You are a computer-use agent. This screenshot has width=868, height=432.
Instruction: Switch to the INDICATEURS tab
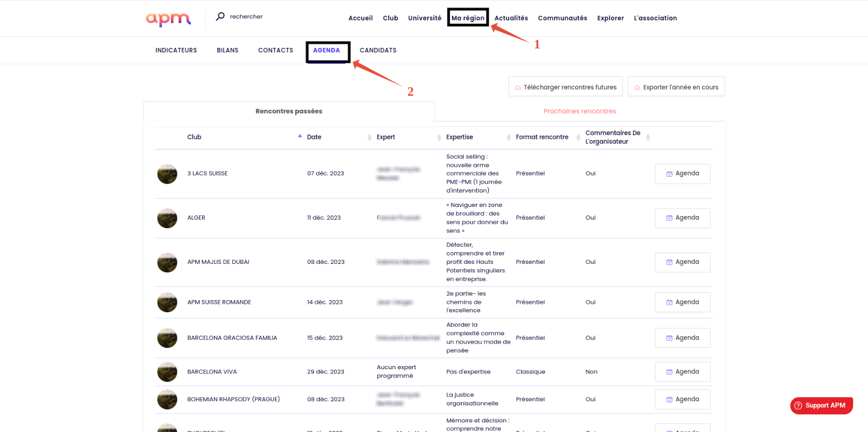pos(176,51)
